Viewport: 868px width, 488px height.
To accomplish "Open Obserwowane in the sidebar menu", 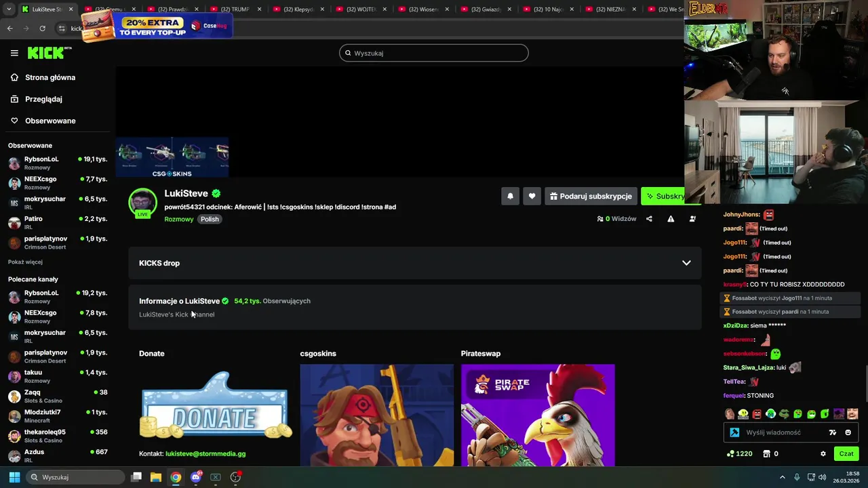I will [x=50, y=121].
